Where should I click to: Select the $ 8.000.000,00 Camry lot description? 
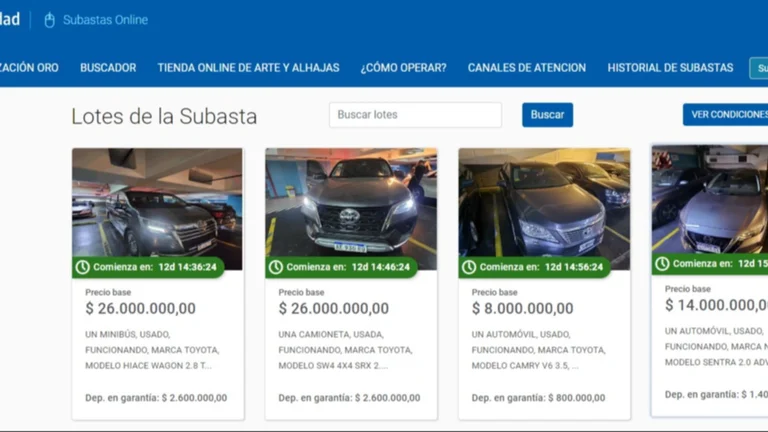point(539,350)
